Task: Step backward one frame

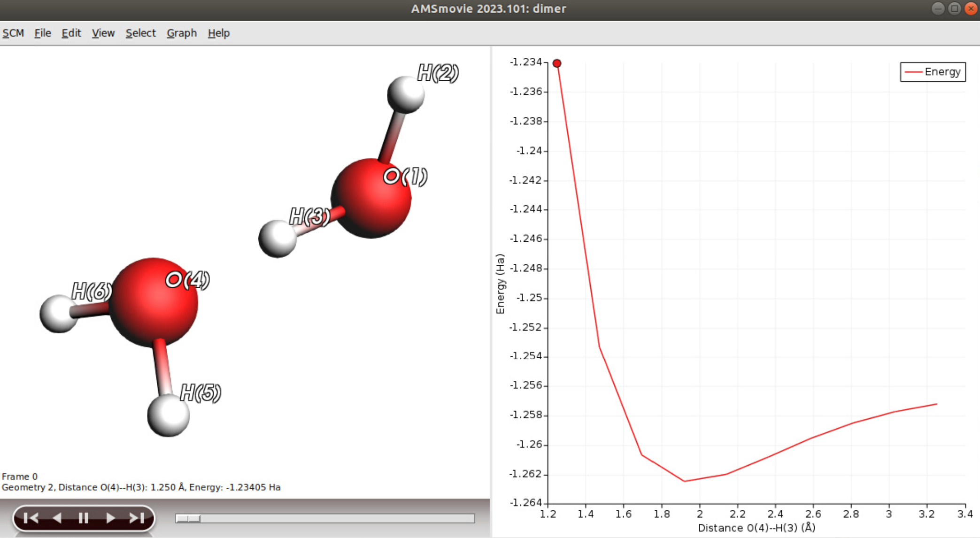Action: pyautogui.click(x=57, y=518)
